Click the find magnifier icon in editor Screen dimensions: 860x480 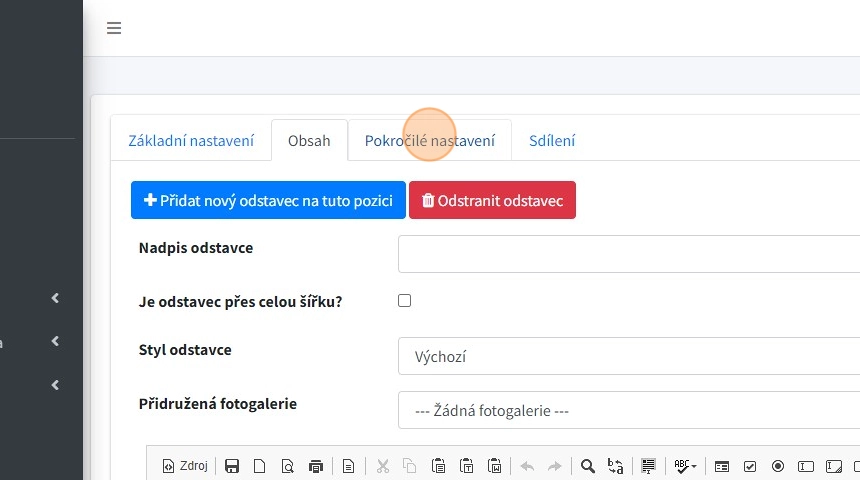coord(588,466)
